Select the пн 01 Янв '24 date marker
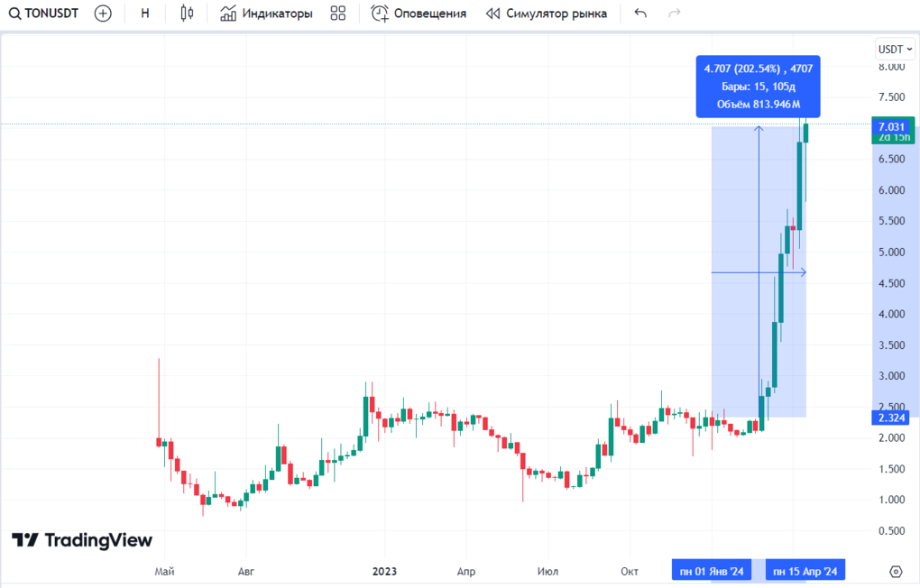Image resolution: width=920 pixels, height=588 pixels. [713, 572]
